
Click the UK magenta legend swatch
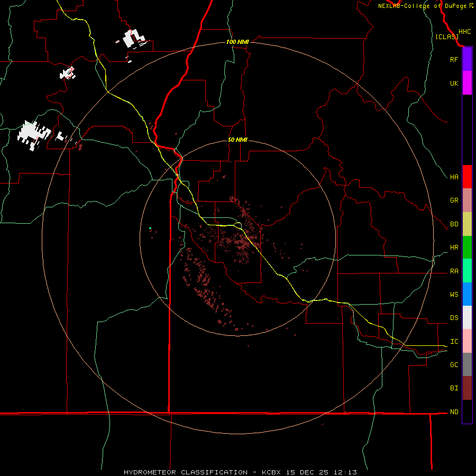click(x=467, y=83)
